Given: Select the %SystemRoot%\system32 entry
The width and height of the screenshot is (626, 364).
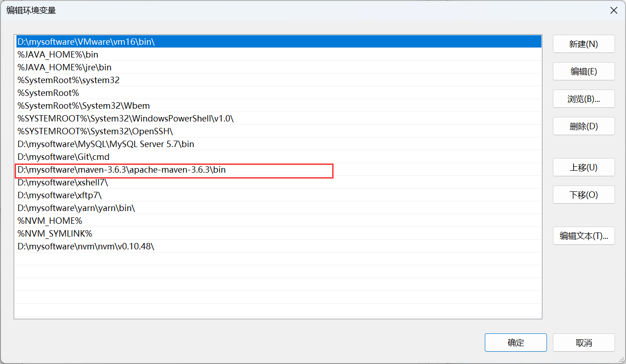Looking at the screenshot, I should click(x=278, y=80).
